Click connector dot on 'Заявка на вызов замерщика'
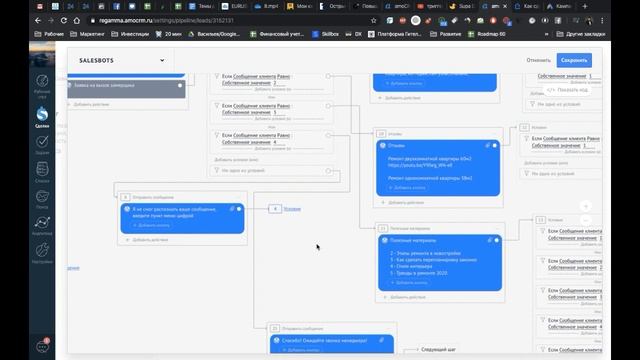 click(180, 85)
